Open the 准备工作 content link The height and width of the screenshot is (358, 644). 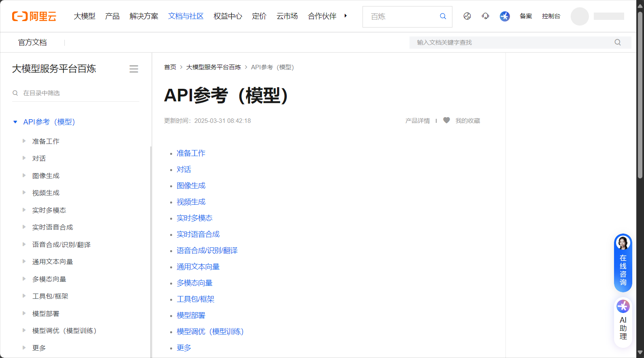click(191, 153)
